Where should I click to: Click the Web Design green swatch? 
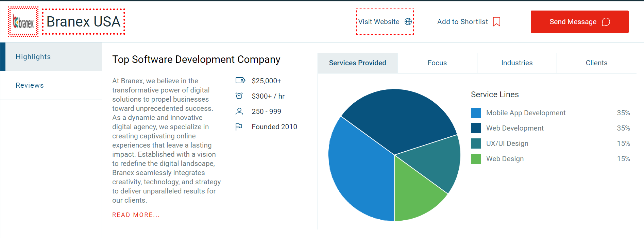pos(476,159)
